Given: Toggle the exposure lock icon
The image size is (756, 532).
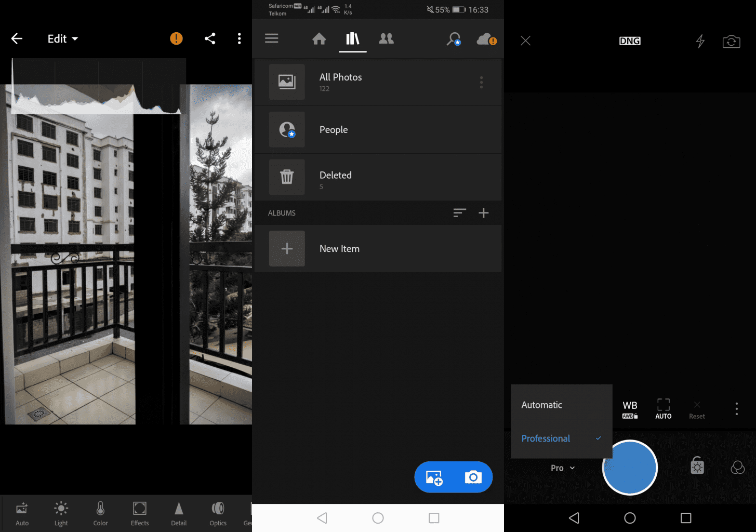Looking at the screenshot, I should [x=697, y=466].
